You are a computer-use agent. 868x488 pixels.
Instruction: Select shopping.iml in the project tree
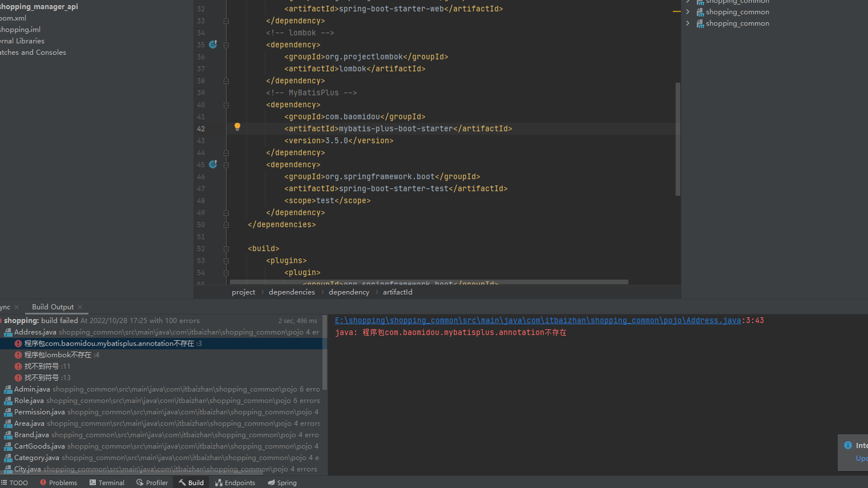[x=20, y=30]
